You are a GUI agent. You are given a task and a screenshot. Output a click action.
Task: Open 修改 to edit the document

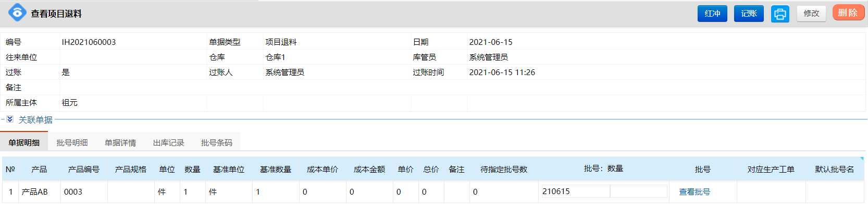(811, 14)
